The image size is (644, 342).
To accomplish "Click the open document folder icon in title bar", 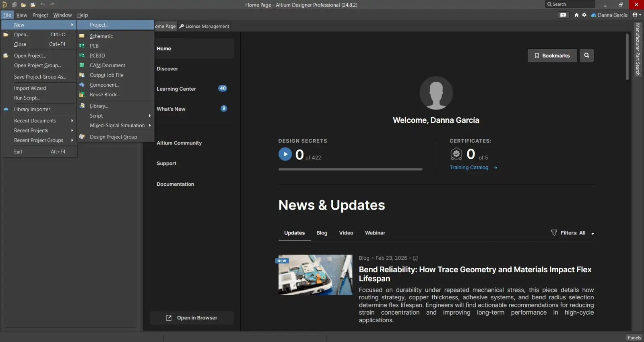I will [24, 5].
